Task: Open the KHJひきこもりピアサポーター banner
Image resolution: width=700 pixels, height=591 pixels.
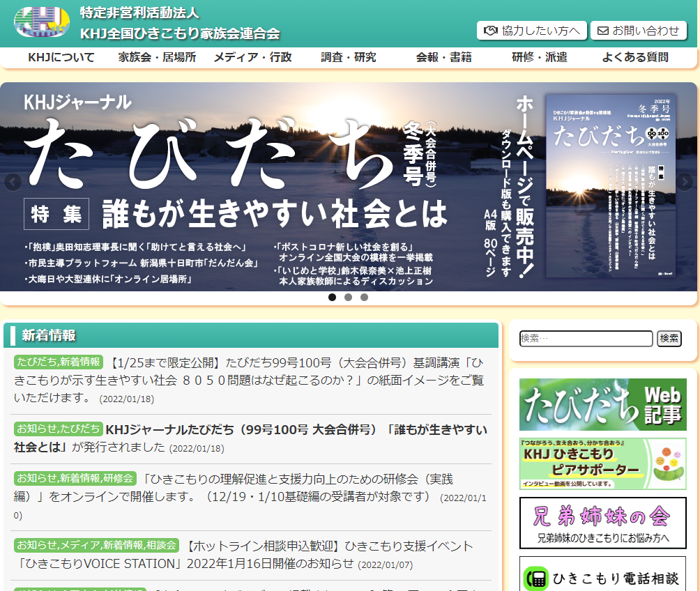Action: pyautogui.click(x=602, y=463)
